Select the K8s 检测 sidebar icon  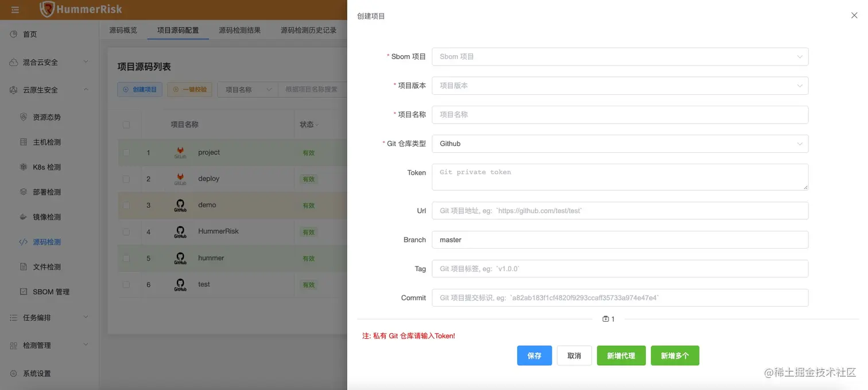[24, 167]
